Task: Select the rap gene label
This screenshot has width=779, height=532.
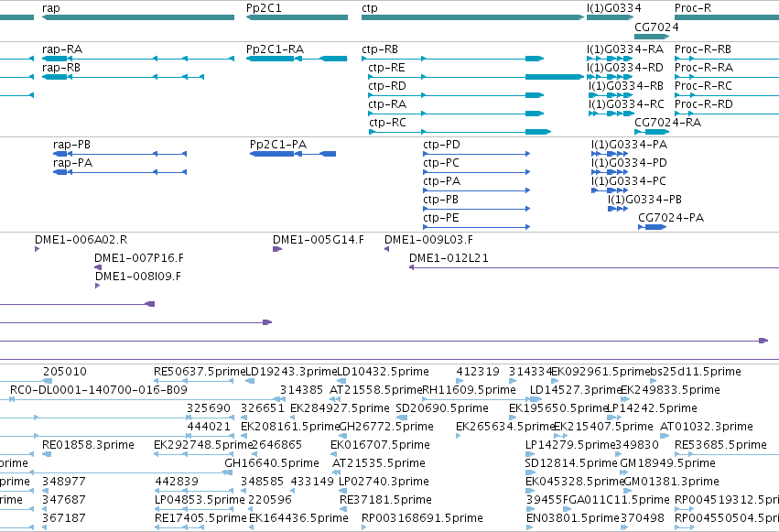Action: [51, 8]
